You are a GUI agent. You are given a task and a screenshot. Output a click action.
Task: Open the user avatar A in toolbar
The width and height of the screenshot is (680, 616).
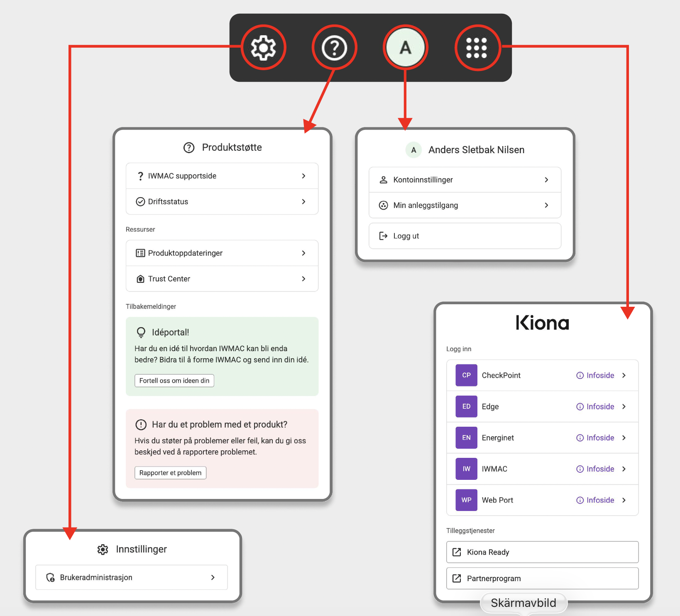tap(405, 48)
